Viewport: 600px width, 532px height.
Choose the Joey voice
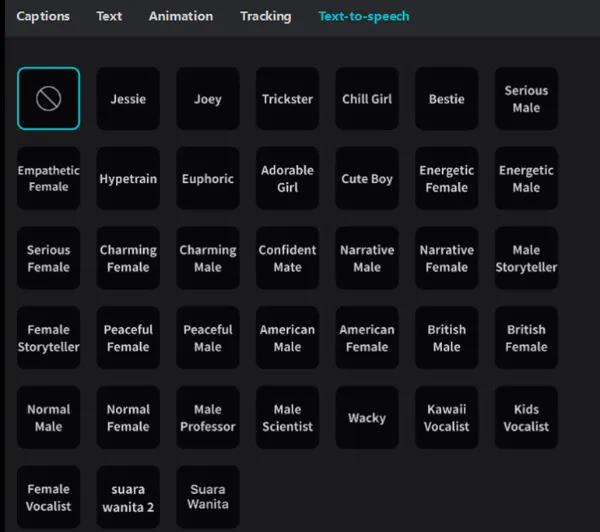(x=208, y=99)
